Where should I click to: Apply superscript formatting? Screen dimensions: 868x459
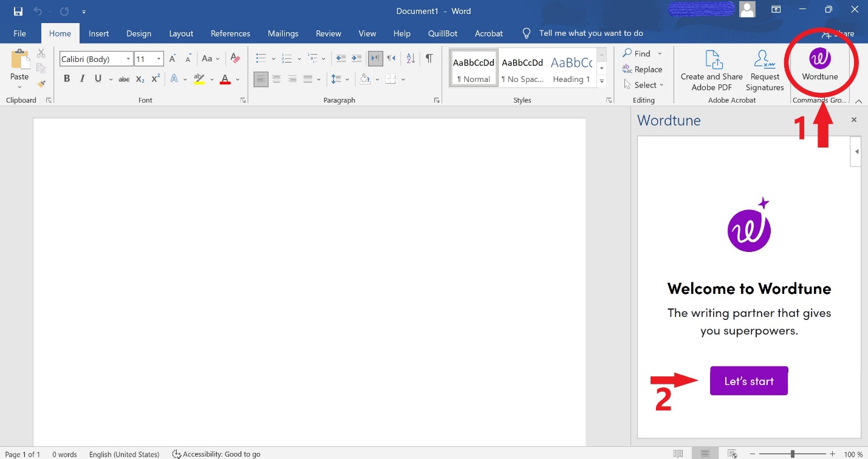(x=155, y=79)
